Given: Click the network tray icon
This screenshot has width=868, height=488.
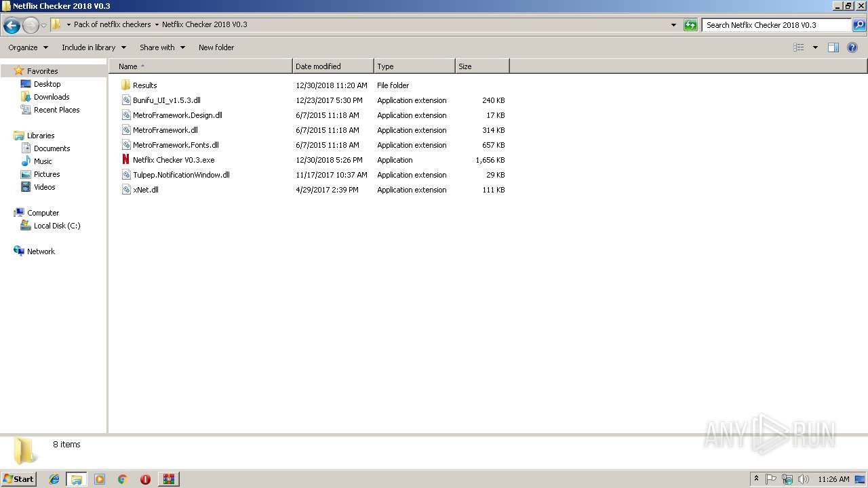Looking at the screenshot, I should click(787, 479).
